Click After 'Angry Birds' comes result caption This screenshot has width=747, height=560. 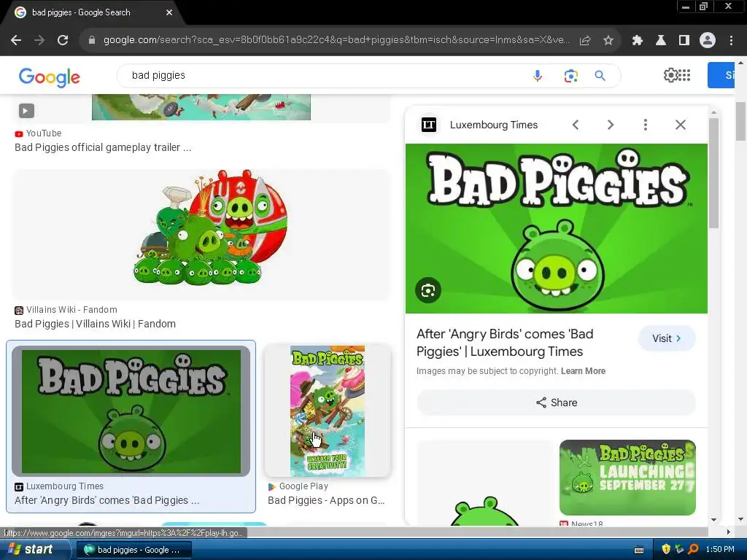click(107, 500)
